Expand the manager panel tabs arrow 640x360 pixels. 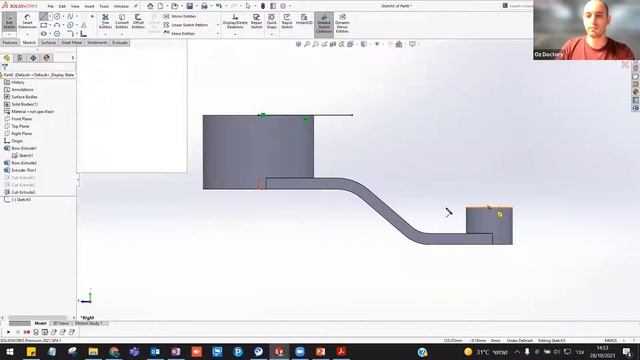[73, 58]
